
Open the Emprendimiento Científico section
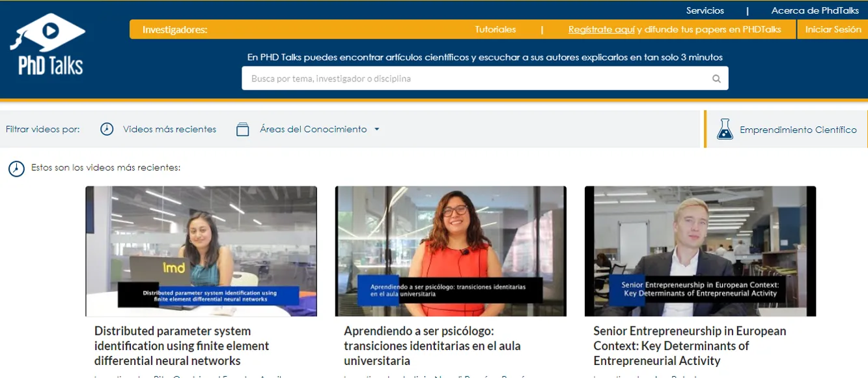[x=798, y=130]
